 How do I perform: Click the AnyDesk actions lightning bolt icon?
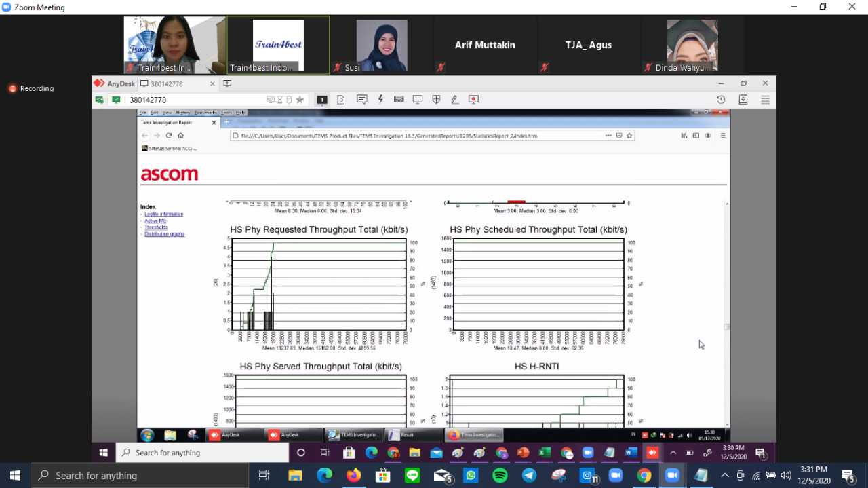coord(380,100)
